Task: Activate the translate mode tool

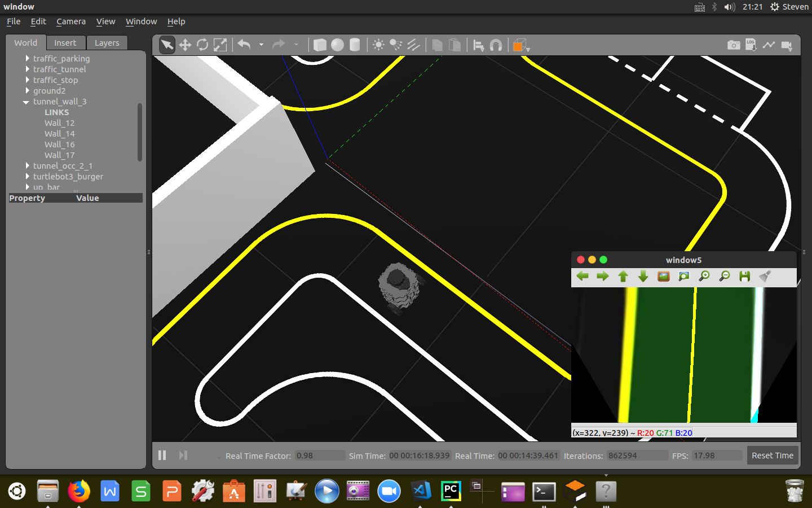Action: [185, 45]
